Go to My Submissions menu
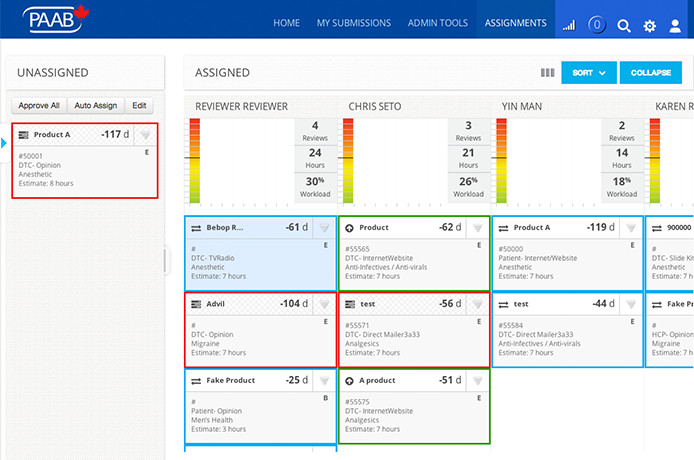 pos(353,23)
